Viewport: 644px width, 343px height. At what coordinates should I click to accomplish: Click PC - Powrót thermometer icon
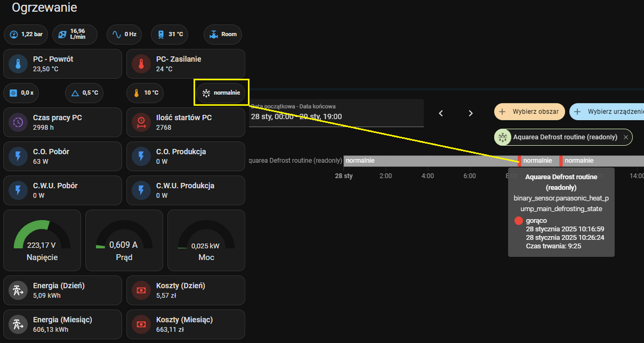click(x=18, y=64)
